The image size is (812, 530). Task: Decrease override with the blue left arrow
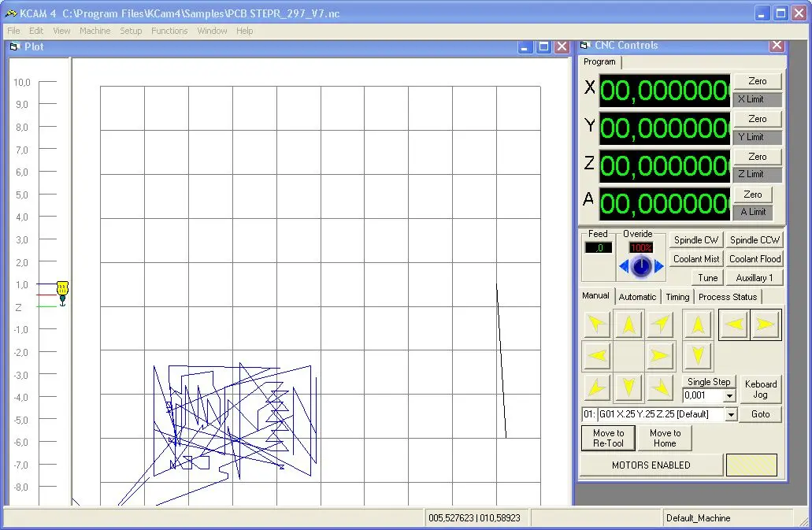[x=624, y=267]
